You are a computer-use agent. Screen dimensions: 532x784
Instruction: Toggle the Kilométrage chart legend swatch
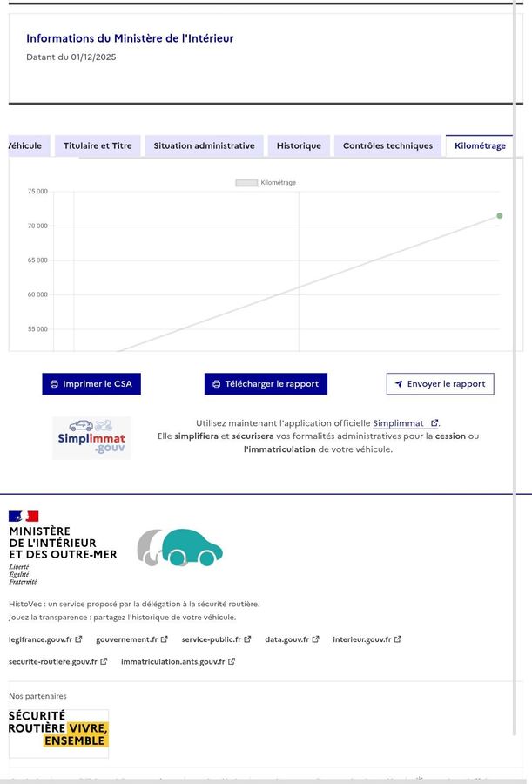click(246, 183)
